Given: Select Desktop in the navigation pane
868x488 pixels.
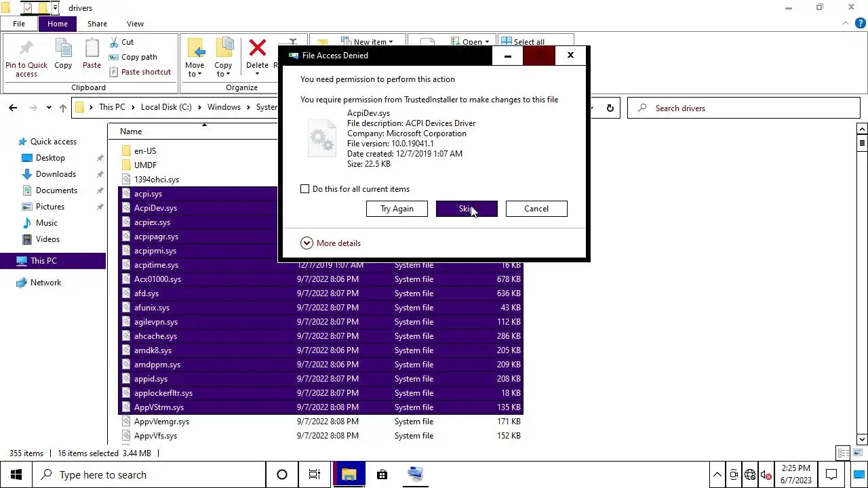Looking at the screenshot, I should click(x=50, y=158).
